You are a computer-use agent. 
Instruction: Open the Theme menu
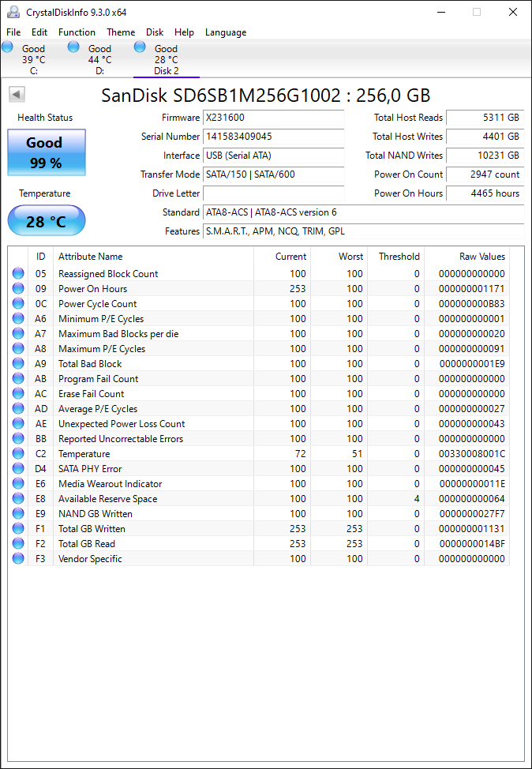121,32
